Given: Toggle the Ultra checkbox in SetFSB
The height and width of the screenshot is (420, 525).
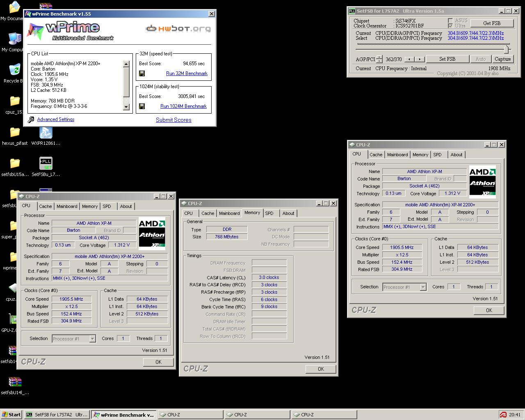Looking at the screenshot, I should [450, 26].
